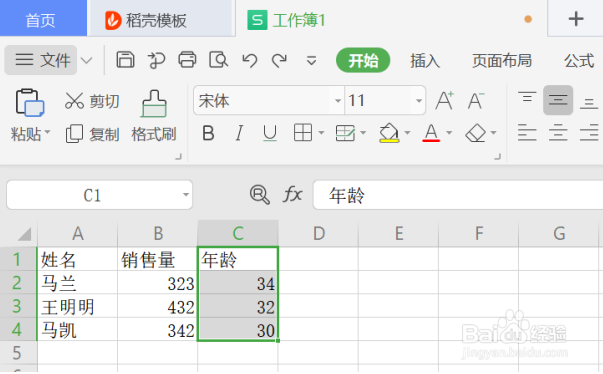Click the Print icon
603x374 pixels.
coord(187,60)
